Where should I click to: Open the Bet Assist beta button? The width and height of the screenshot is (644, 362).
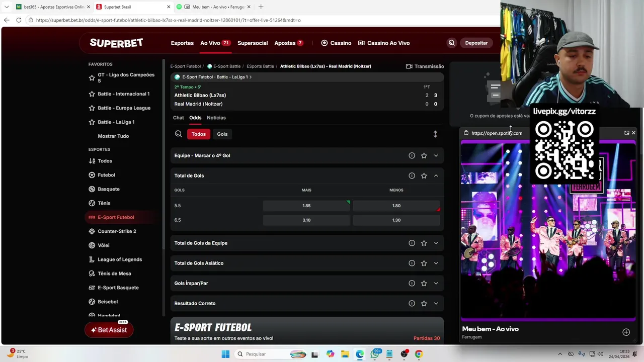click(109, 330)
